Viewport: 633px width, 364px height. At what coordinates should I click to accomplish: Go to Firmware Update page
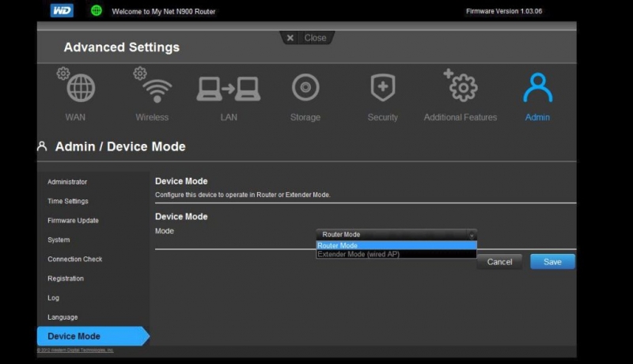(x=73, y=220)
